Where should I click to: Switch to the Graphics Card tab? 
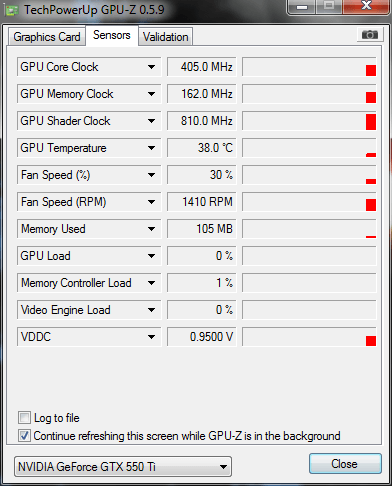47,37
